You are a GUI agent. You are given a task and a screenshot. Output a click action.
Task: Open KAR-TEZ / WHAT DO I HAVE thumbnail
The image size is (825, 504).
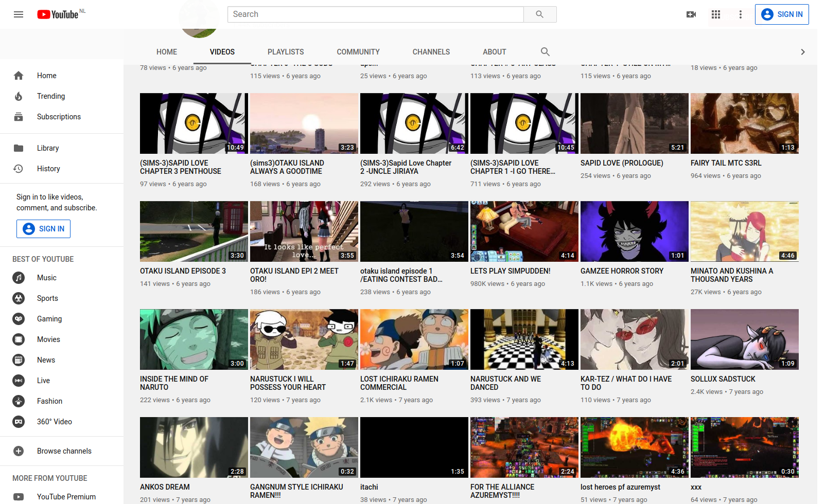635,339
